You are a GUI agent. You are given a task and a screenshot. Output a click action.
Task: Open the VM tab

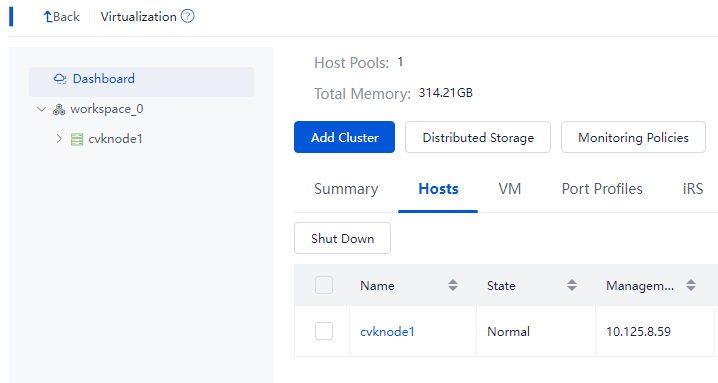(x=510, y=189)
